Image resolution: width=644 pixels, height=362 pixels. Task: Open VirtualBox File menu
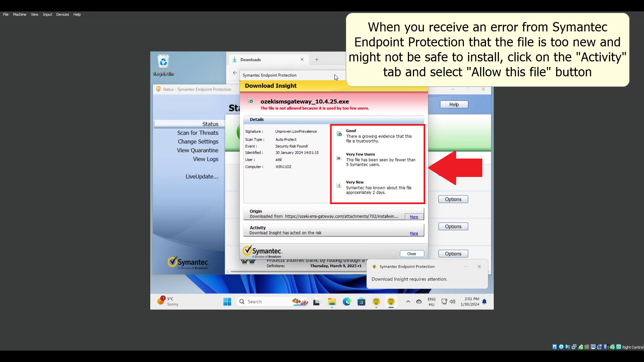click(6, 14)
